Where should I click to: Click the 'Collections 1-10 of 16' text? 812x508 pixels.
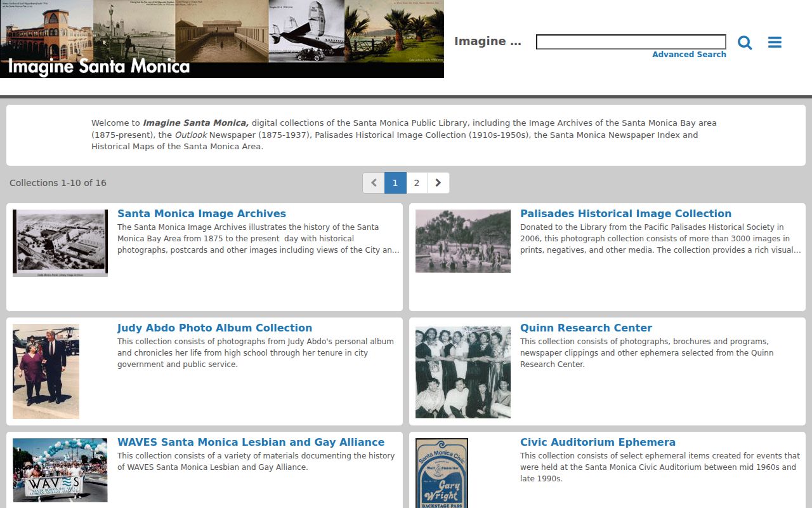point(58,183)
